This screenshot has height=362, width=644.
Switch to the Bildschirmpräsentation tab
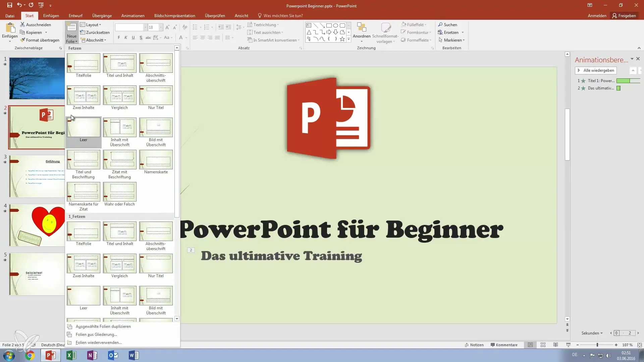point(174,16)
